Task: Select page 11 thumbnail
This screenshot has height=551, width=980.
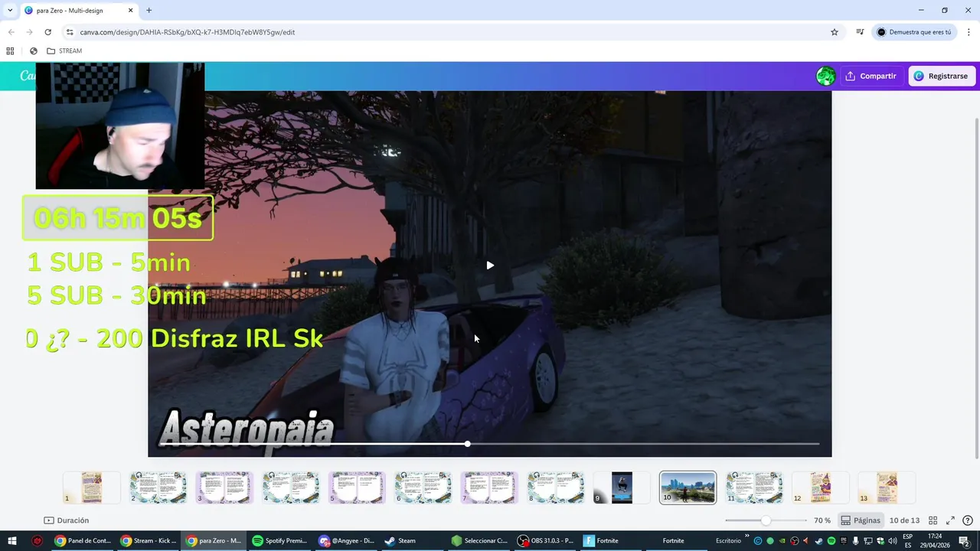Action: 754,487
